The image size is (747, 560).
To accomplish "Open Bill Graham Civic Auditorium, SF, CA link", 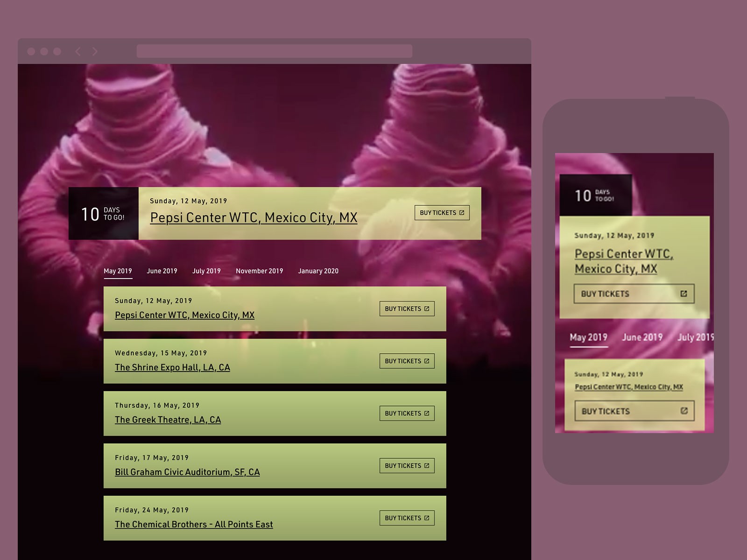I will click(187, 472).
